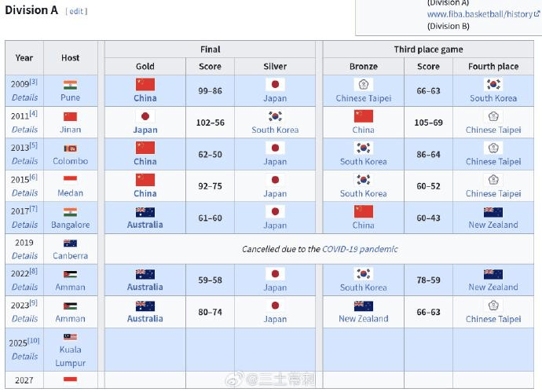Click Jordan flag in 2022 host row

pos(70,274)
